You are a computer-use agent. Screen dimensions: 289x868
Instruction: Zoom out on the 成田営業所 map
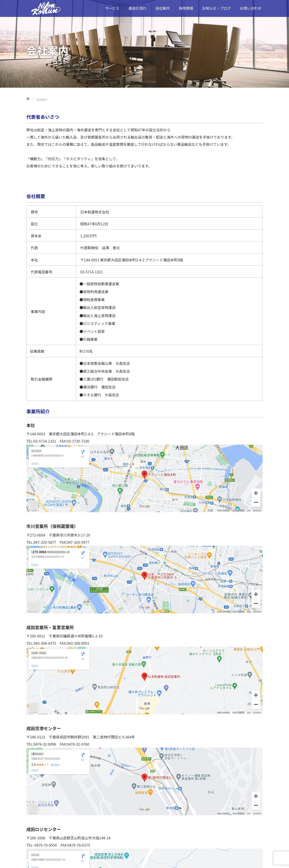(x=256, y=704)
